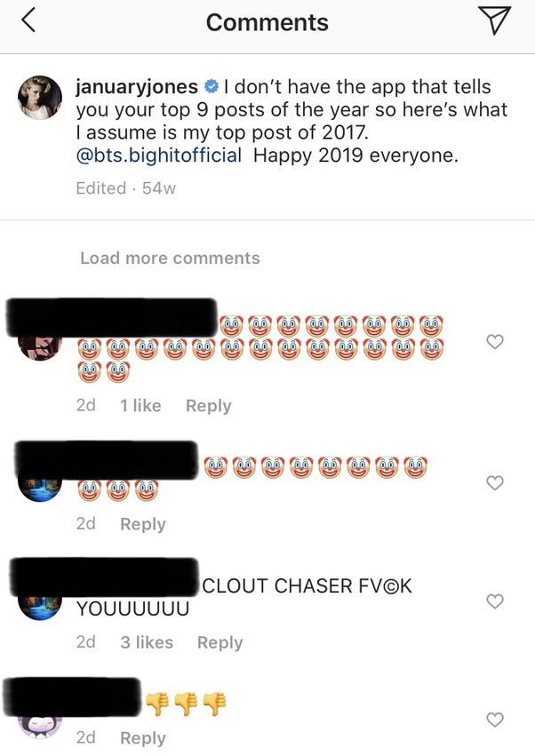535x756 pixels.
Task: Open the januaryjones profile picture
Action: coord(40,98)
